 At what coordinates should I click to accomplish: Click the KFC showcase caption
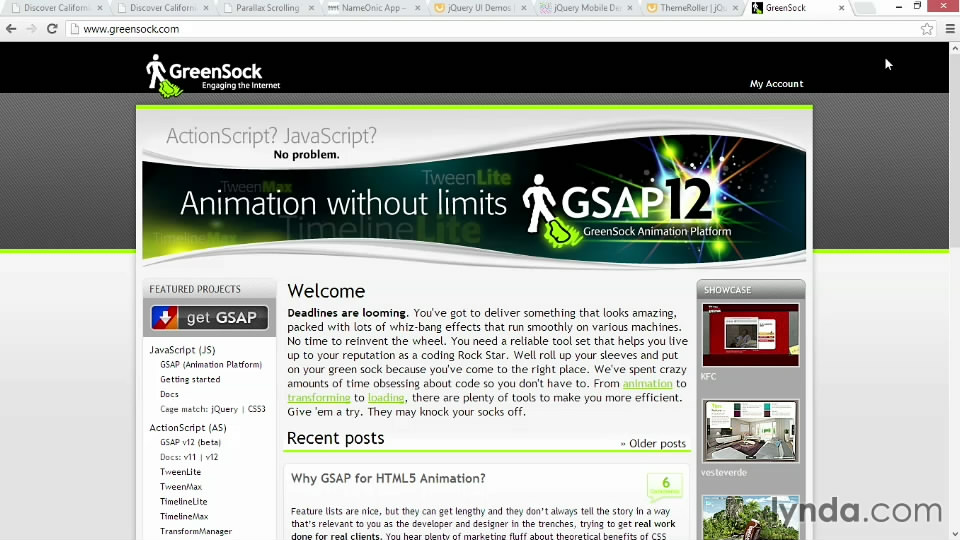tap(708, 377)
